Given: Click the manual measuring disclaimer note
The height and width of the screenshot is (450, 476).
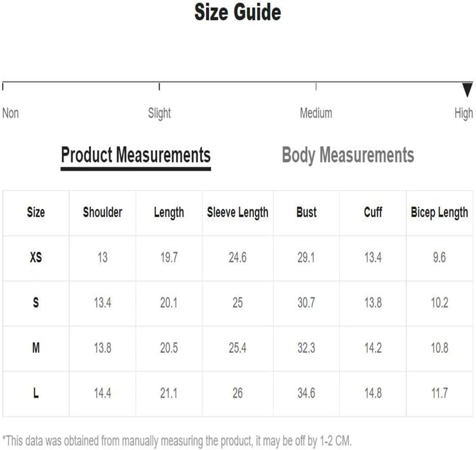Looking at the screenshot, I should coord(177,441).
